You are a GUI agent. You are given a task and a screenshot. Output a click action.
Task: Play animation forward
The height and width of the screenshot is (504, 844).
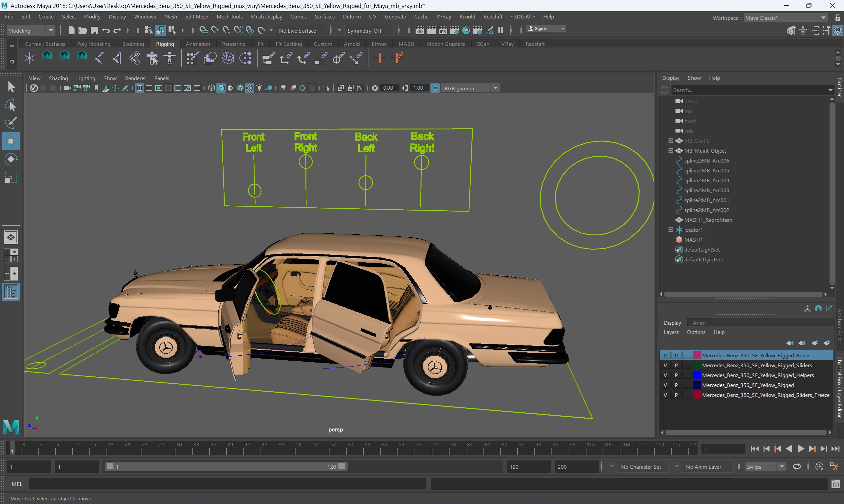(x=800, y=449)
